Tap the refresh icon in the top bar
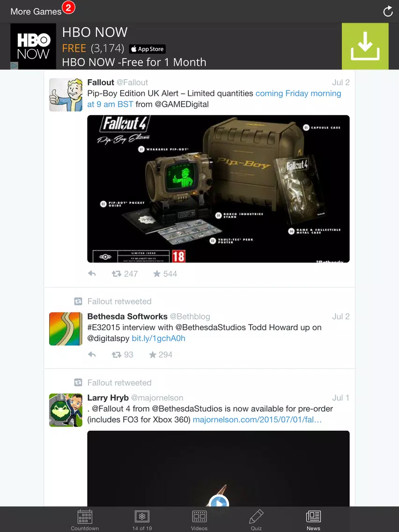The image size is (399, 532). click(388, 11)
